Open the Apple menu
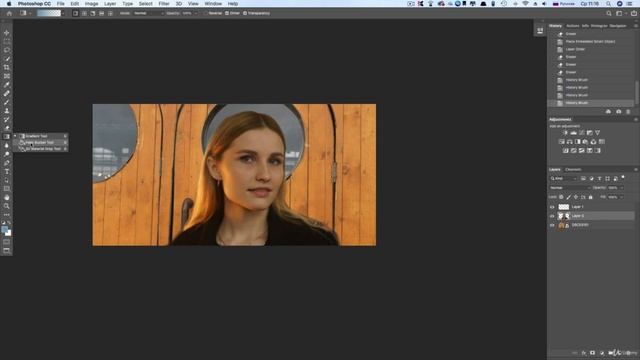This screenshot has width=640, height=360. tap(9, 4)
